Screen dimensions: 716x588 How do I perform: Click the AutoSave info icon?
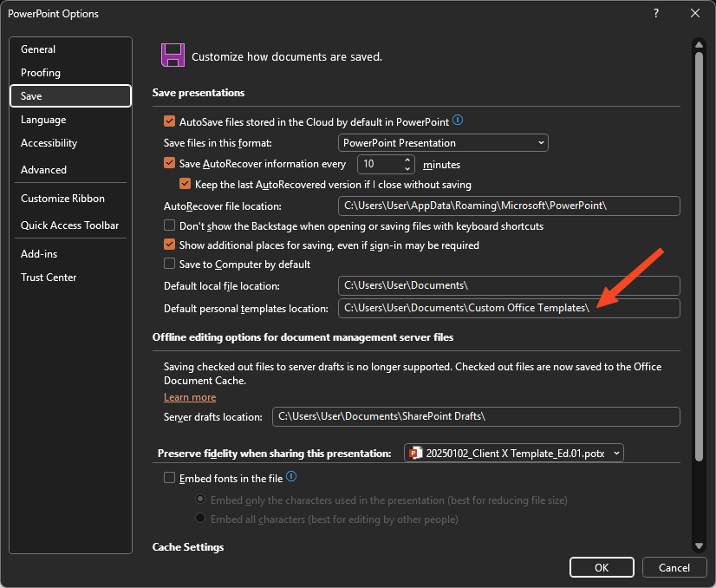tap(458, 121)
